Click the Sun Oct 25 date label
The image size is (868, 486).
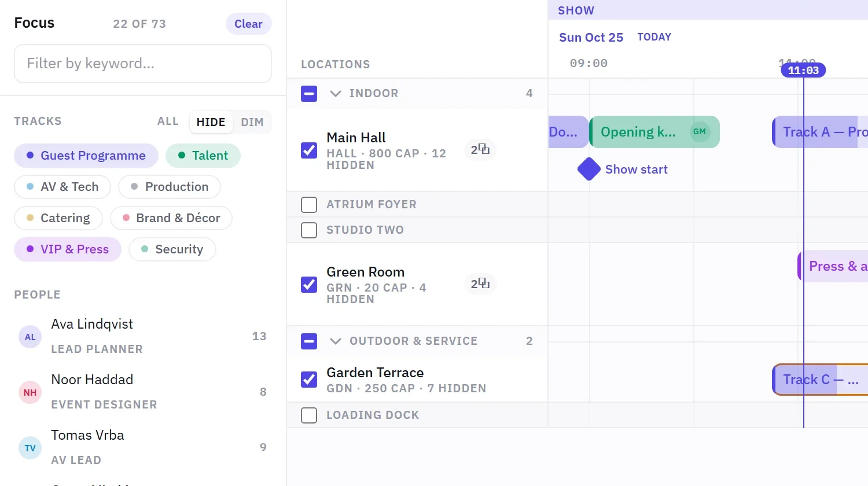pyautogui.click(x=591, y=38)
